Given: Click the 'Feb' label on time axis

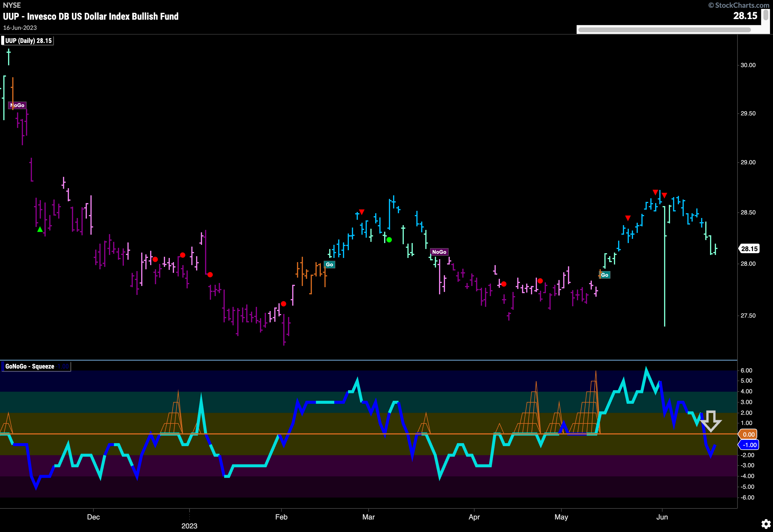Looking at the screenshot, I should pyautogui.click(x=281, y=517).
